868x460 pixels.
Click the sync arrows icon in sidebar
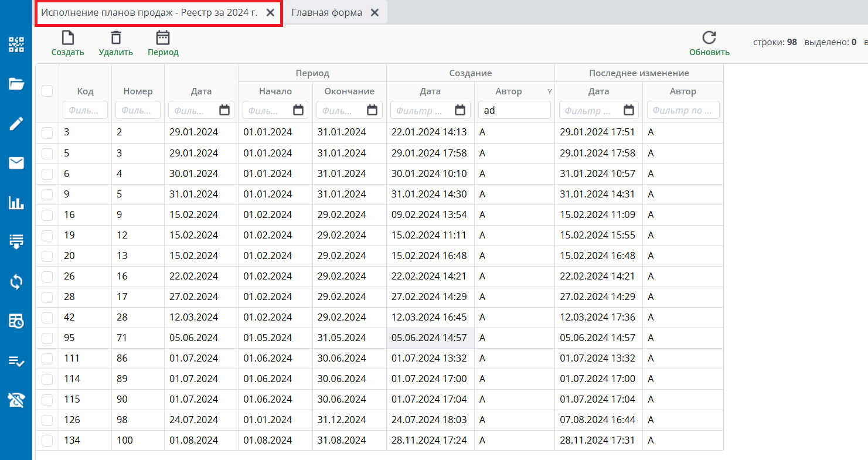[16, 282]
